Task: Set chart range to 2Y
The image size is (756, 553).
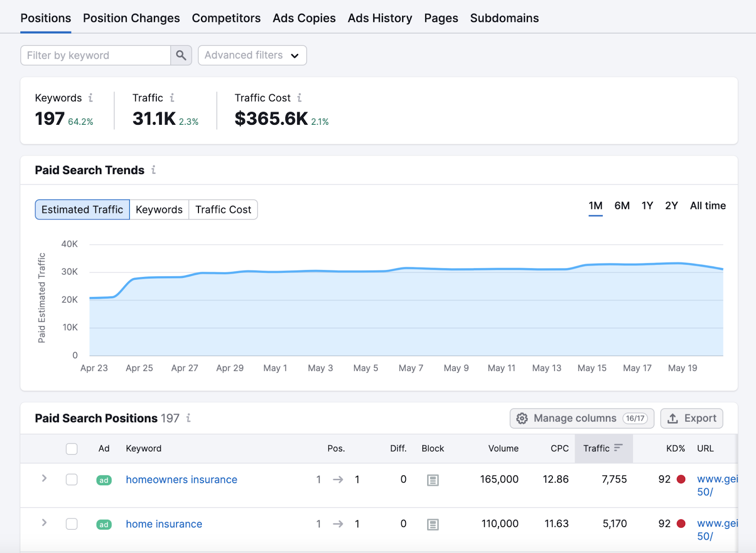Action: click(671, 206)
